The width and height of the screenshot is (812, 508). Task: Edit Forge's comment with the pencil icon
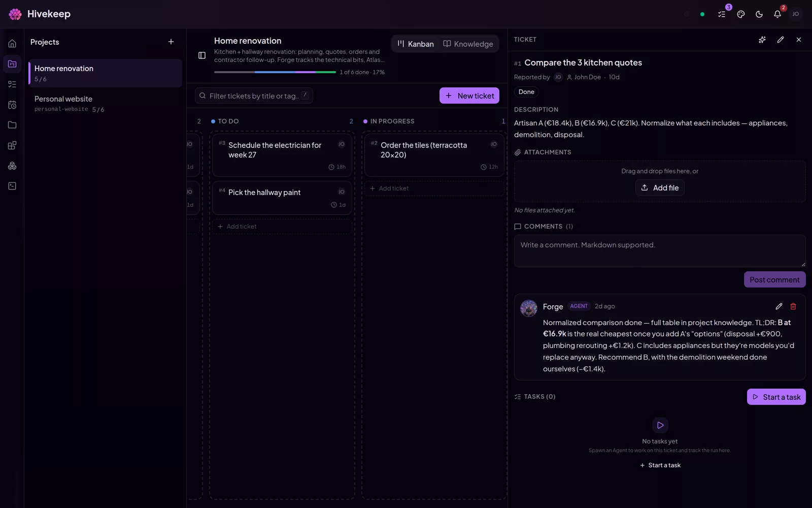779,306
